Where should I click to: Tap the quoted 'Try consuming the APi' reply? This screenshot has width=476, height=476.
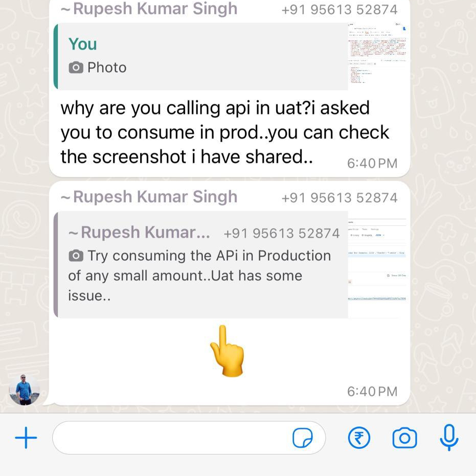point(200,265)
